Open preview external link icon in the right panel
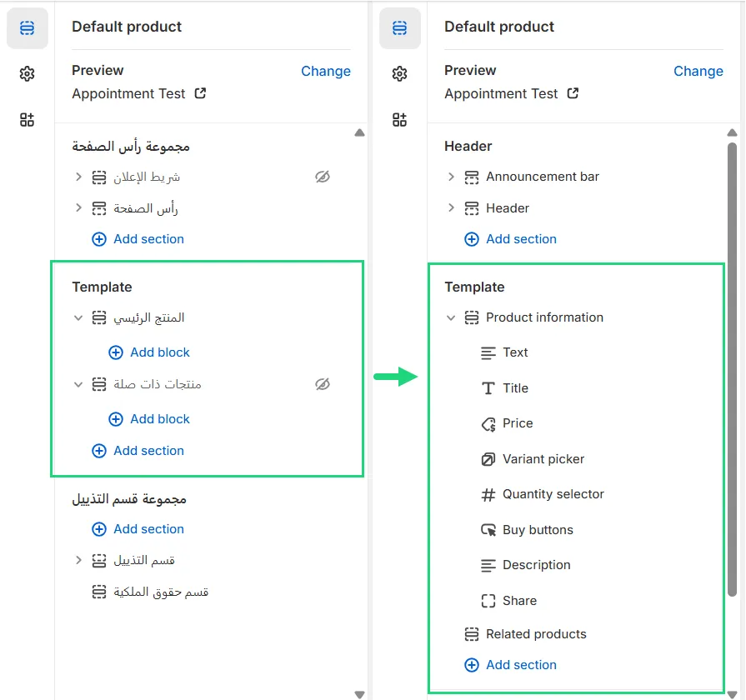Viewport: 746px width, 700px height. [573, 93]
